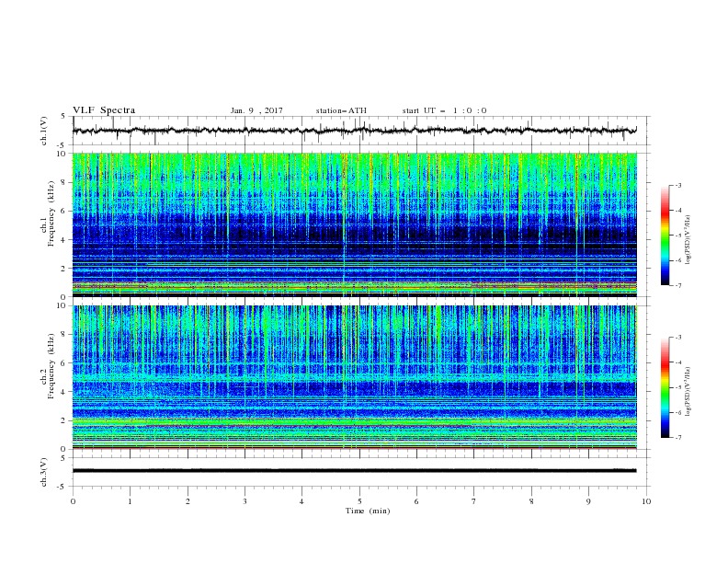Click the ch.2 spectrogram plot area
Image resolution: width=728 pixels, height=563 pixels.
[355, 377]
